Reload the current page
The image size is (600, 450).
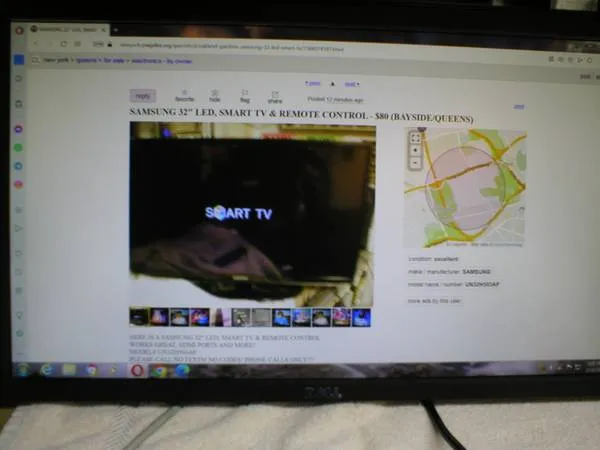(x=64, y=44)
